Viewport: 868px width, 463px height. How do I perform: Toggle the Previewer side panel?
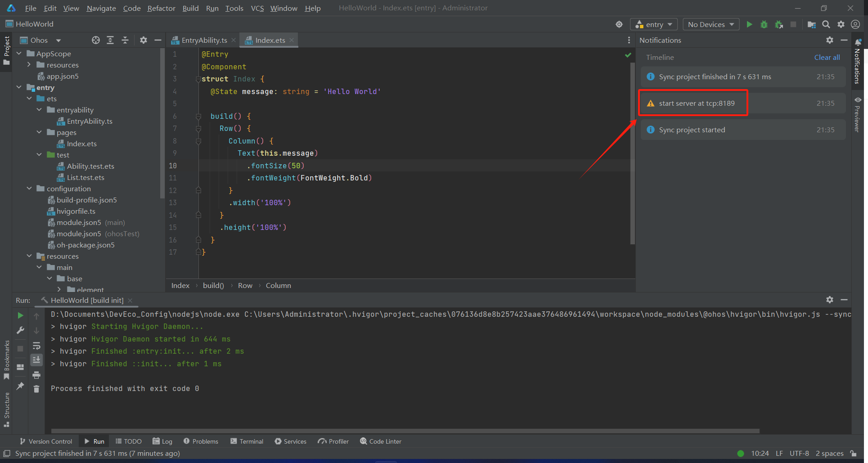click(x=858, y=114)
